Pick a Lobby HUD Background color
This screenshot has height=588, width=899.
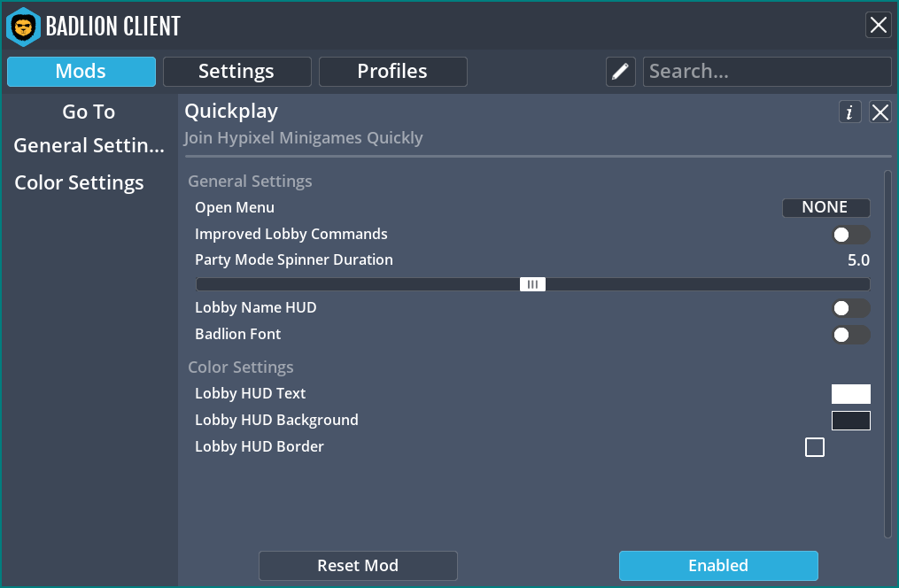pos(850,420)
